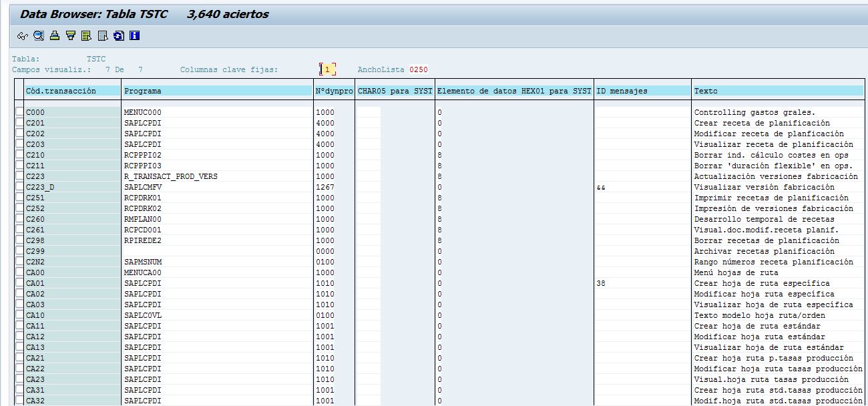Check the row checkbox for C000
Screen dimensions: 868x406
tap(19, 112)
